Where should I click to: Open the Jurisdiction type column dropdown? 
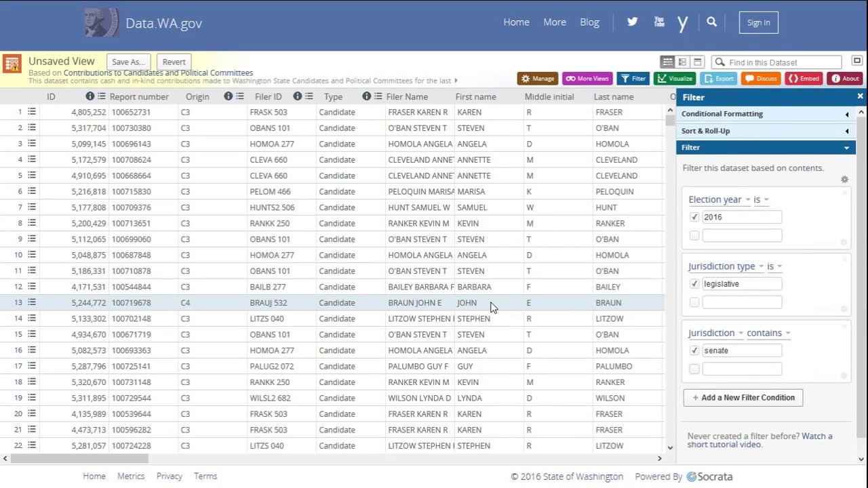tap(726, 266)
